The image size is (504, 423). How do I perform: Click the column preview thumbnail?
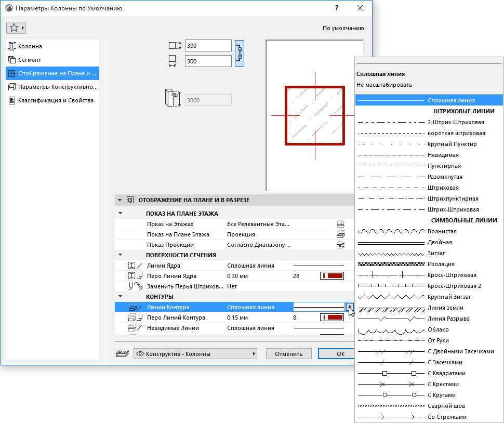pos(311,115)
